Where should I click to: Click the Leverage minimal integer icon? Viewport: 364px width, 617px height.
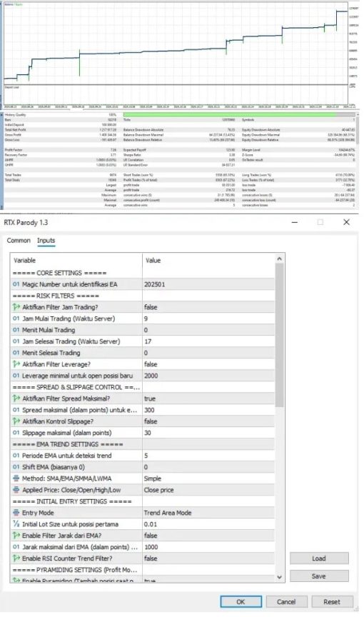[x=16, y=376]
